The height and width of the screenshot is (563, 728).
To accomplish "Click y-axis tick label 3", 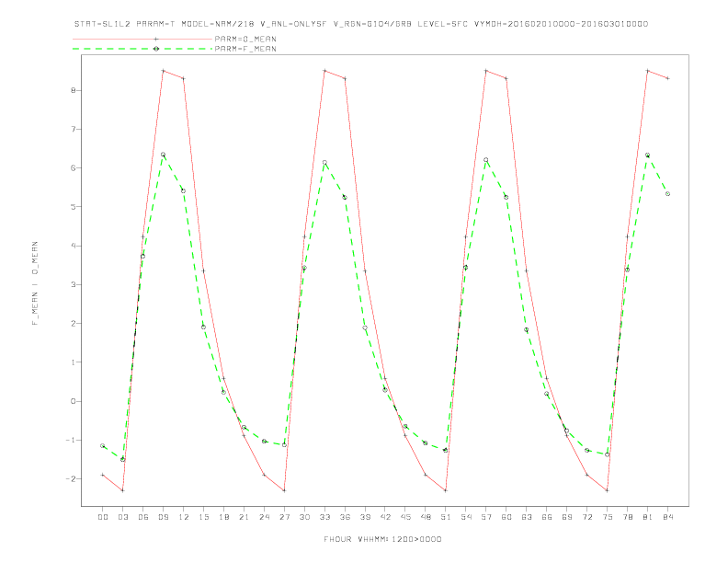I will (73, 284).
